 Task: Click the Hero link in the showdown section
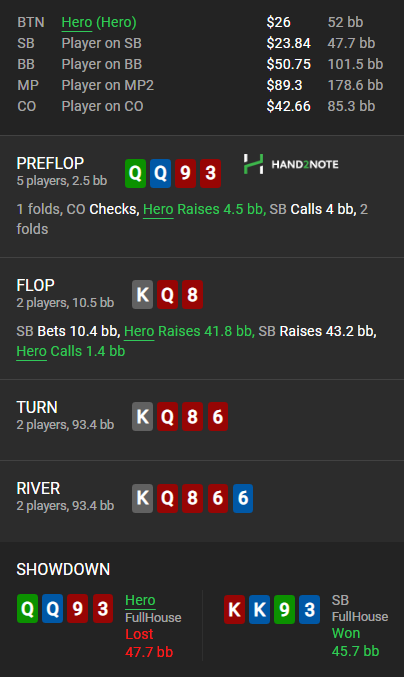point(140,600)
